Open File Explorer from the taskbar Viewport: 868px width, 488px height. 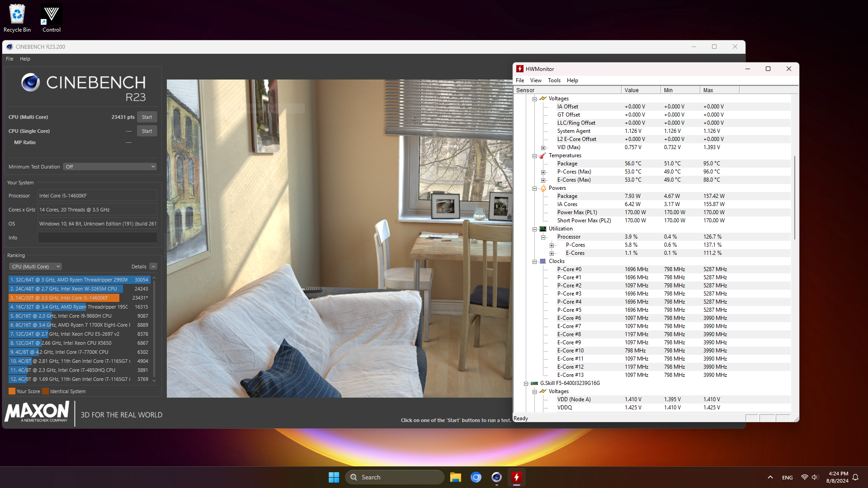coord(455,477)
